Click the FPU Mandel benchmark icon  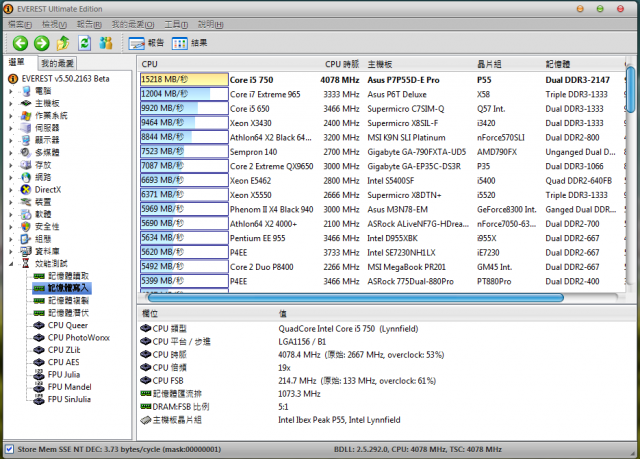[39, 387]
